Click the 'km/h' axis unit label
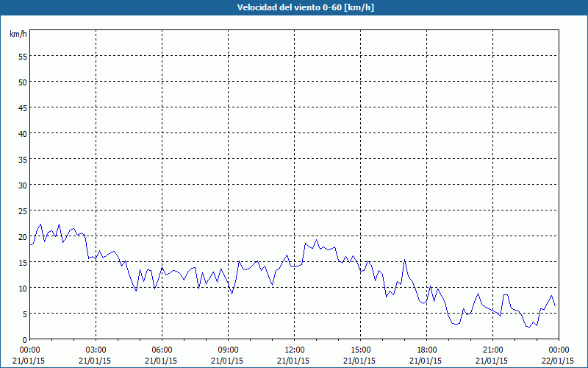This screenshot has height=368, width=588. 18,34
